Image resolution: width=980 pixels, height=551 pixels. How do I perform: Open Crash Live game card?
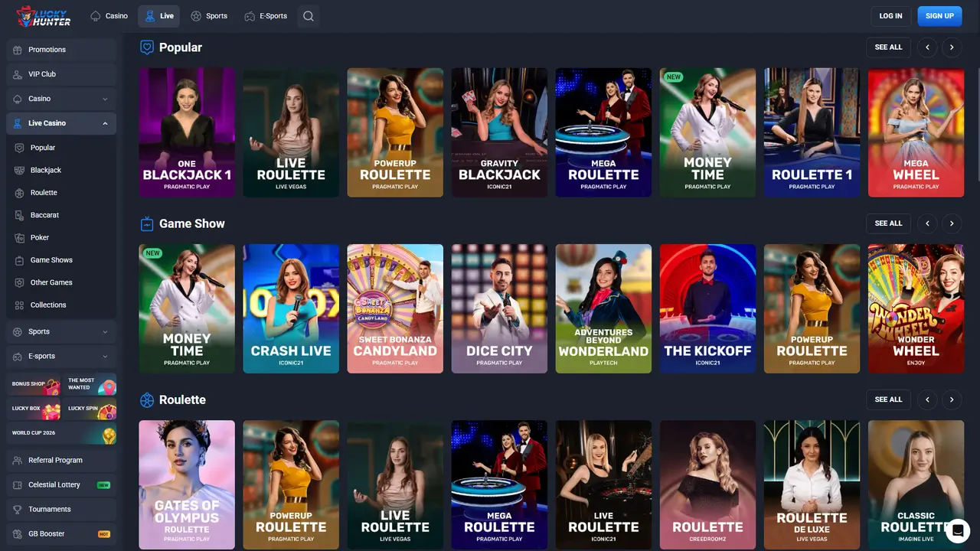tap(291, 308)
